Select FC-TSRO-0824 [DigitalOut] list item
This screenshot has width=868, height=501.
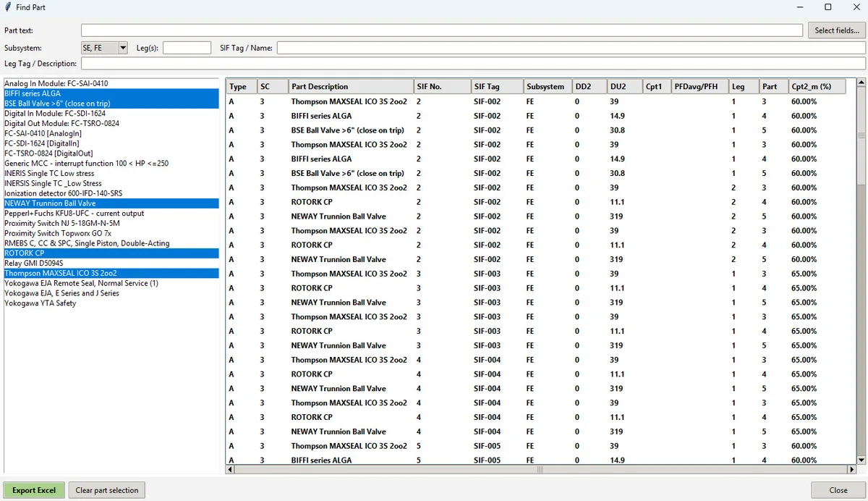[x=111, y=153]
